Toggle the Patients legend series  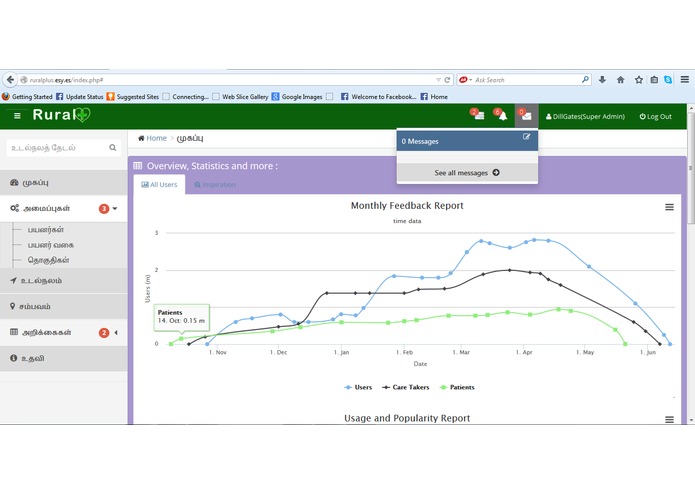pyautogui.click(x=457, y=387)
